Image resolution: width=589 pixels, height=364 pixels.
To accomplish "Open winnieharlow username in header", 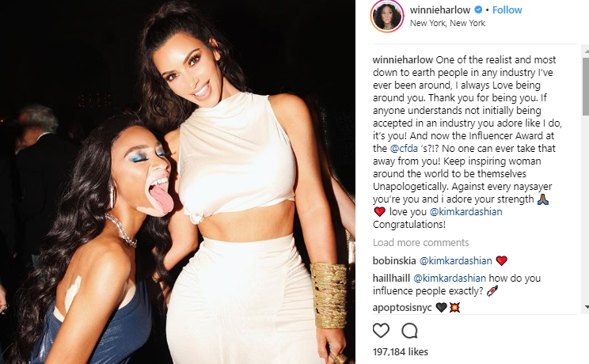I will coord(440,9).
